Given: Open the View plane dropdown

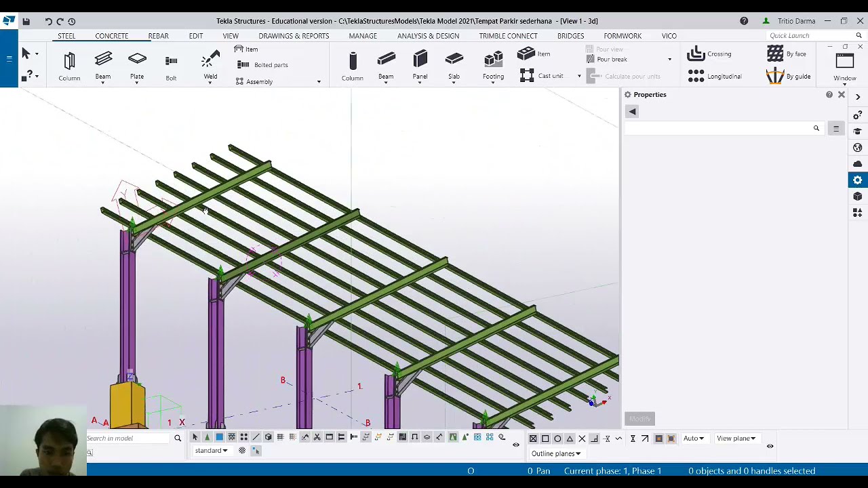Looking at the screenshot, I should point(736,439).
